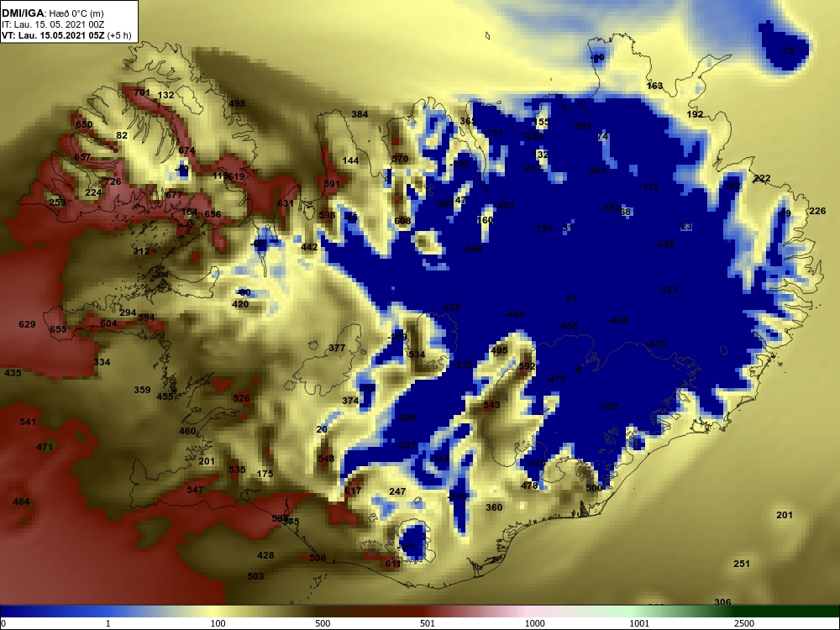Click the '226' value off the east coast
Viewport: 840px width, 630px height.
[x=817, y=211]
